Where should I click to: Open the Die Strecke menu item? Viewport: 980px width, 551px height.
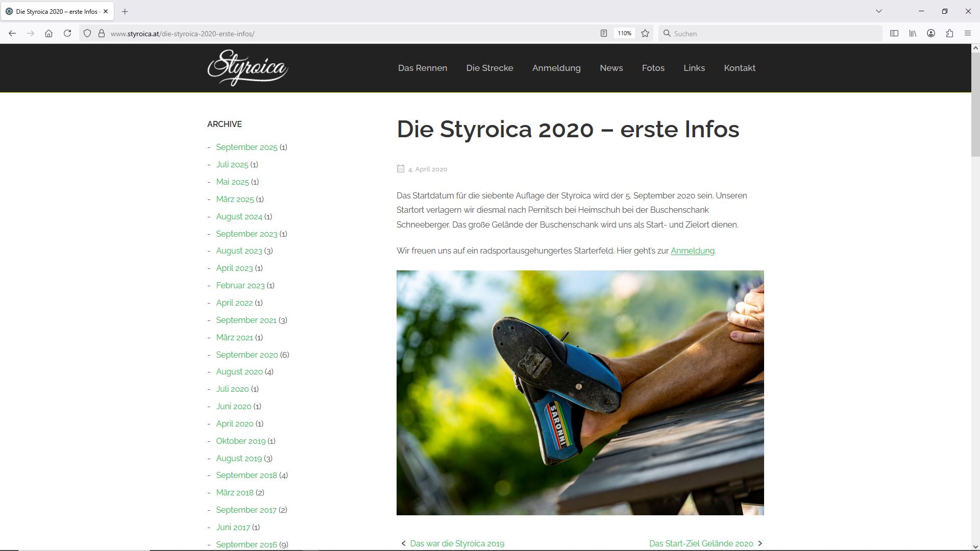[x=489, y=68]
